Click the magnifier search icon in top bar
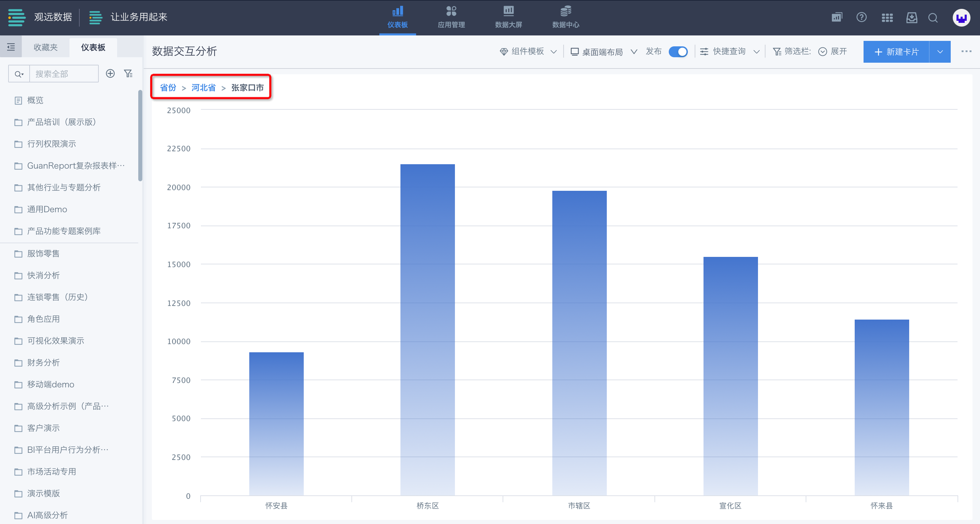This screenshot has width=980, height=524. click(x=933, y=17)
